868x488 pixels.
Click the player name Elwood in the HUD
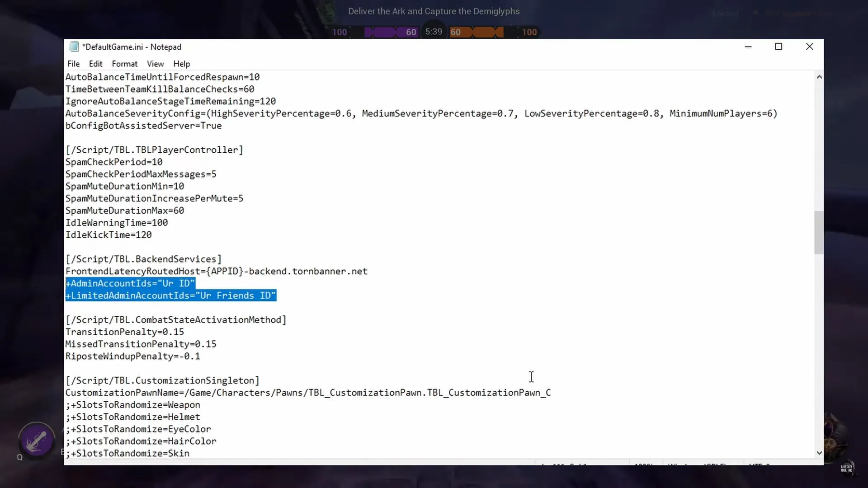click(725, 13)
